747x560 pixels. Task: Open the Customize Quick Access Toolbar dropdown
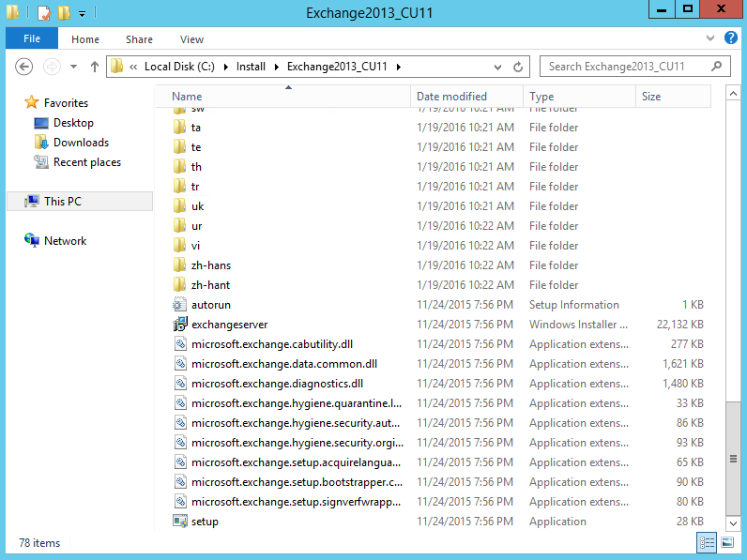pos(83,13)
